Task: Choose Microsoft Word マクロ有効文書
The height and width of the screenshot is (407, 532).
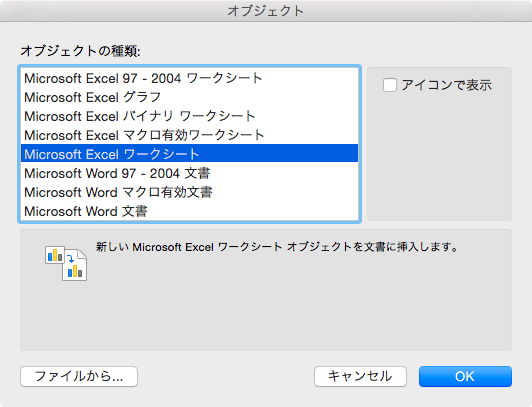Action: (189, 192)
